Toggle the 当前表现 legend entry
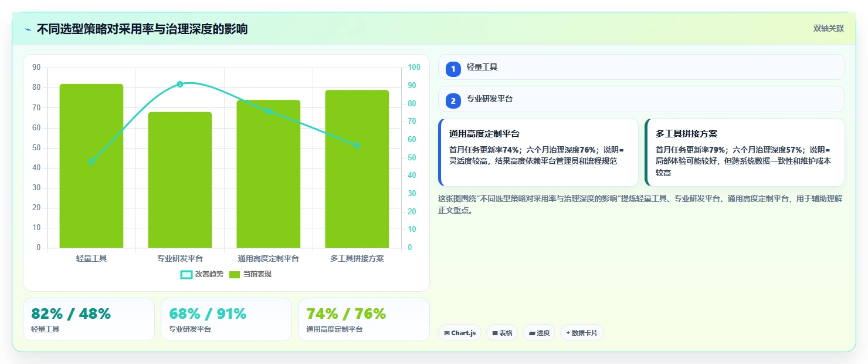Image resolution: width=868 pixels, height=364 pixels. click(x=250, y=274)
